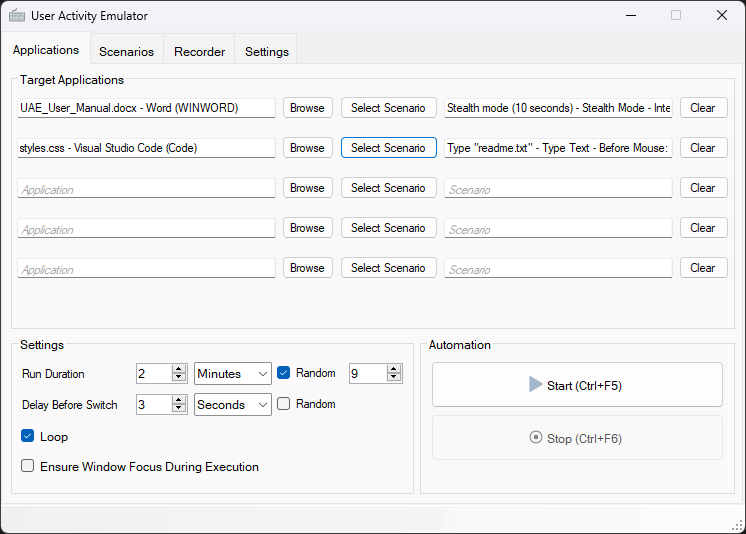Click the Delay Before Switch number field
Image resolution: width=746 pixels, height=534 pixels.
click(x=154, y=405)
